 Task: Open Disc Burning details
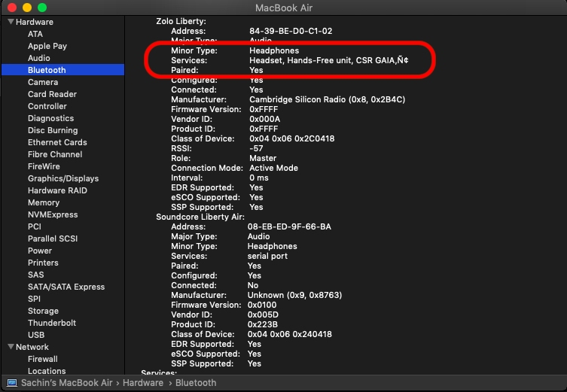[x=53, y=130]
